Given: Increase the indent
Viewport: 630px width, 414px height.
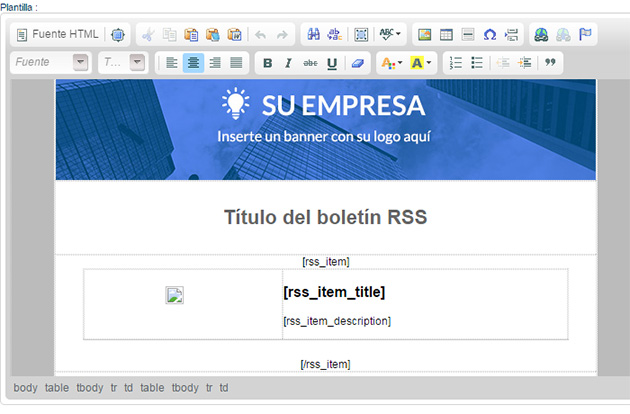Looking at the screenshot, I should pyautogui.click(x=525, y=63).
